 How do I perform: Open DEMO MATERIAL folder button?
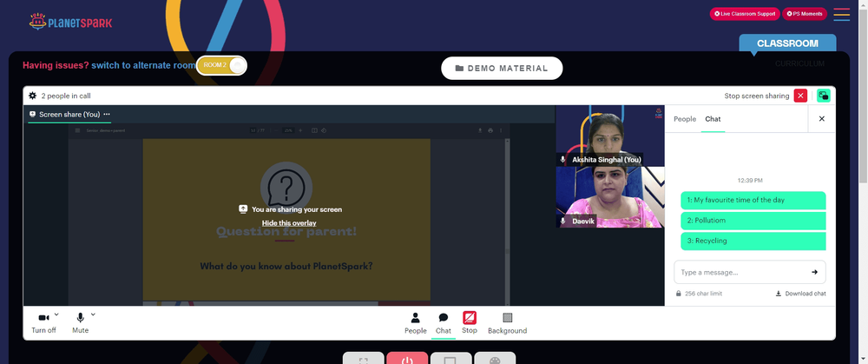(502, 68)
